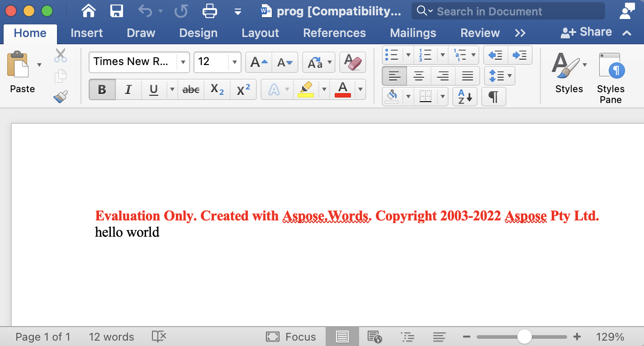Apply superscript formatting
Viewport: 644px width, 346px height.
coord(243,89)
